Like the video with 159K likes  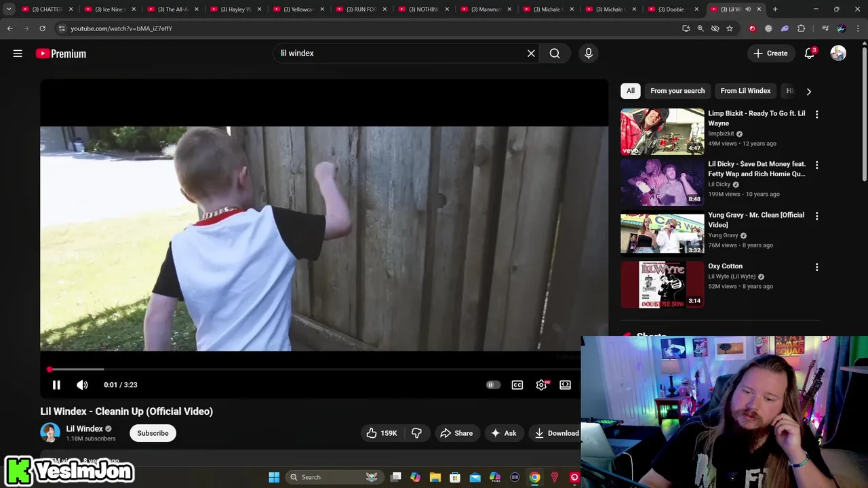click(382, 433)
